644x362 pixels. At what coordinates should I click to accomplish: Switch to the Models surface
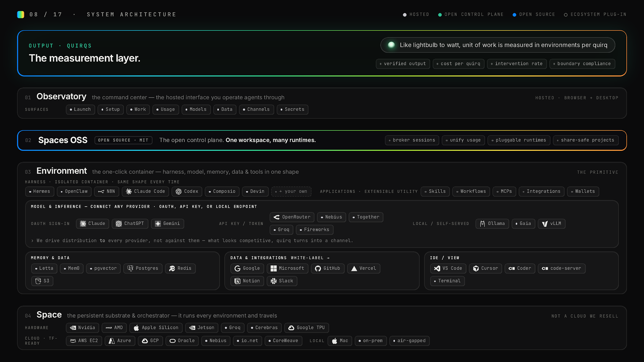point(196,109)
